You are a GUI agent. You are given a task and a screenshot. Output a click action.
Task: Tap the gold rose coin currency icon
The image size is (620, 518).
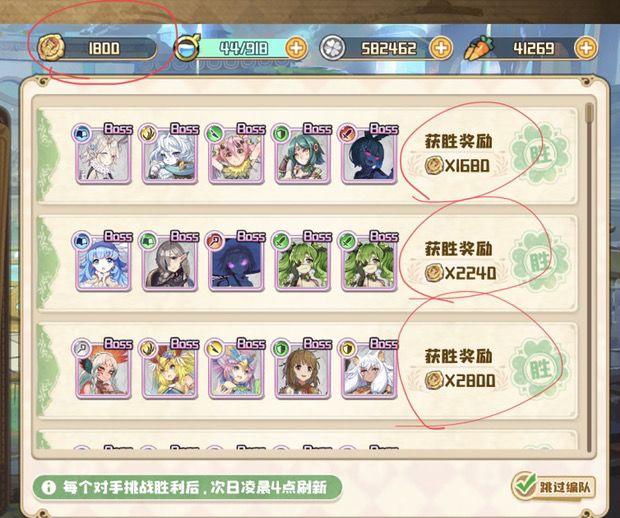[x=51, y=47]
